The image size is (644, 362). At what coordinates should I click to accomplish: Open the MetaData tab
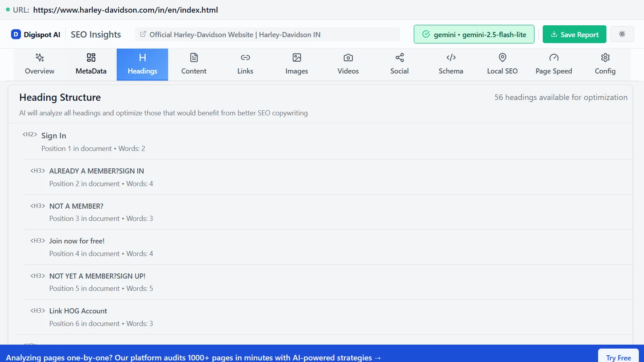(91, 65)
